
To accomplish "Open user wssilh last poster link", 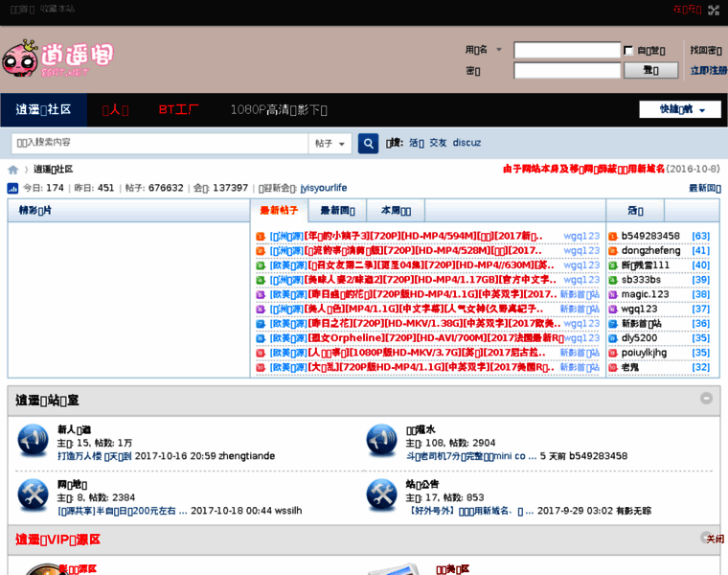I will (x=288, y=511).
